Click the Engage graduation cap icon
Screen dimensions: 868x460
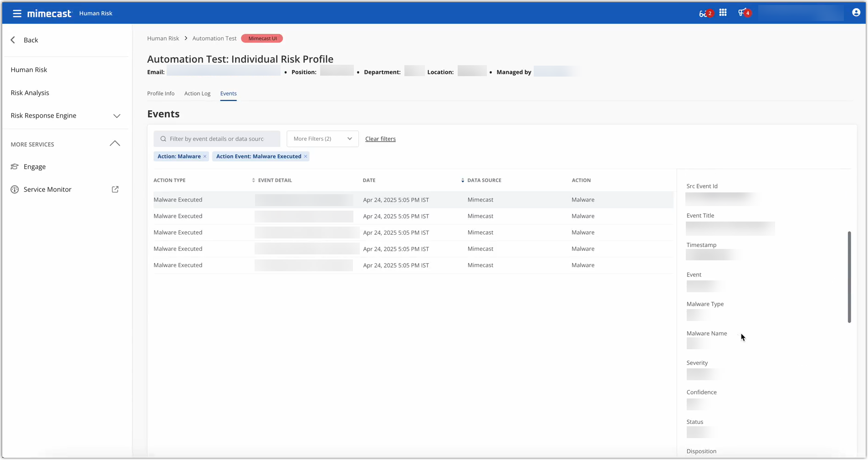tap(15, 167)
